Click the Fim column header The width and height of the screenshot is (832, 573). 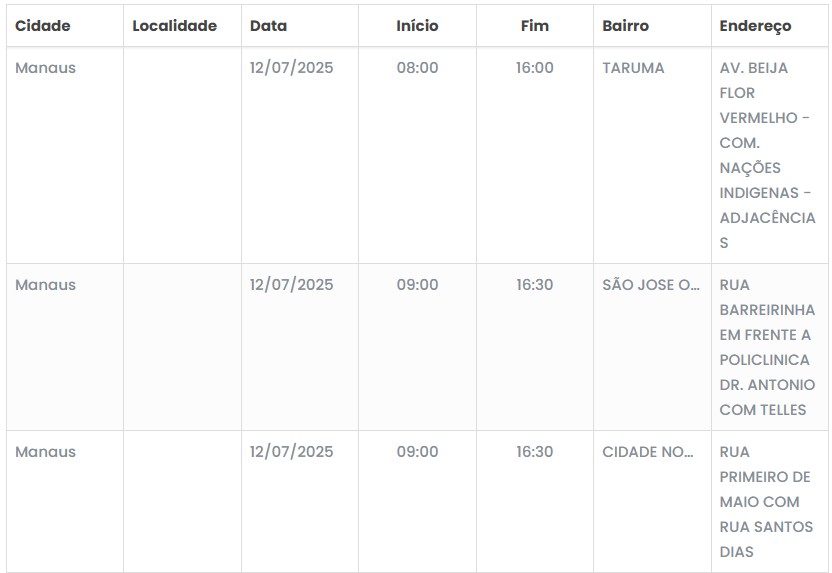(535, 26)
